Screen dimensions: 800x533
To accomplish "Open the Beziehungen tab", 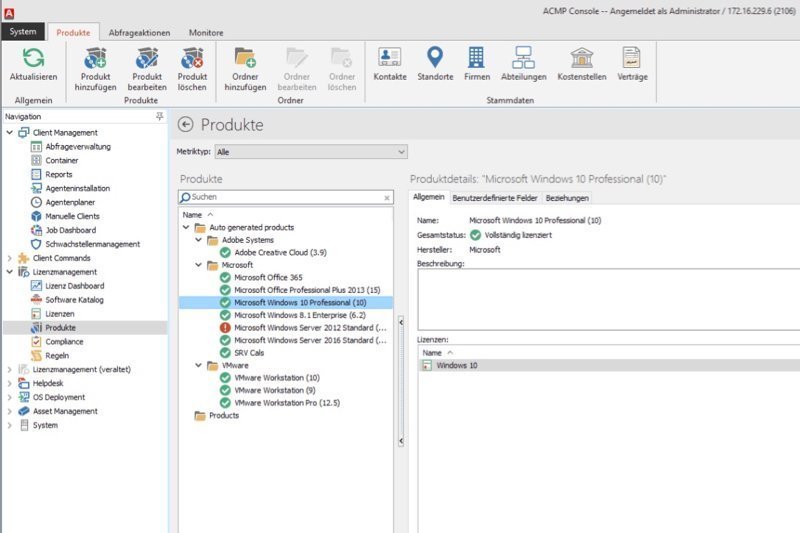I will (x=567, y=198).
